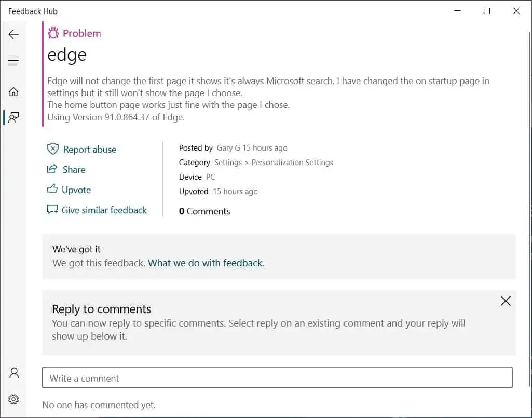Click the Upvote text button
The width and height of the screenshot is (532, 418).
76,190
